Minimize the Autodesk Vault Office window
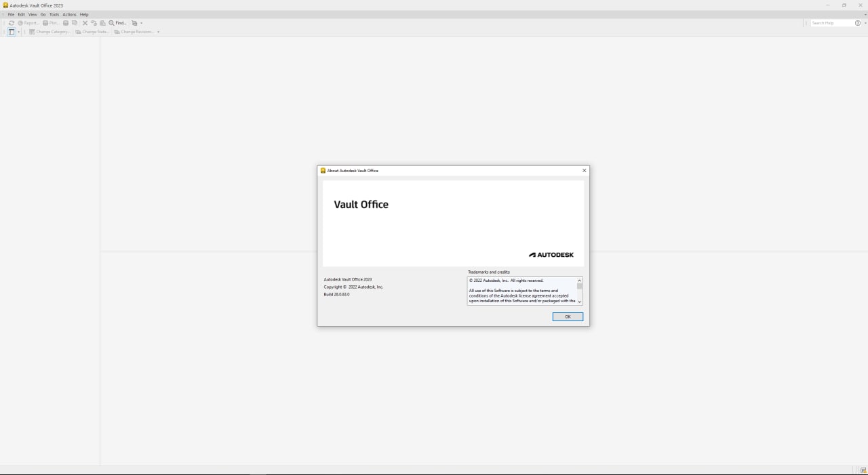This screenshot has height=475, width=868. [827, 5]
